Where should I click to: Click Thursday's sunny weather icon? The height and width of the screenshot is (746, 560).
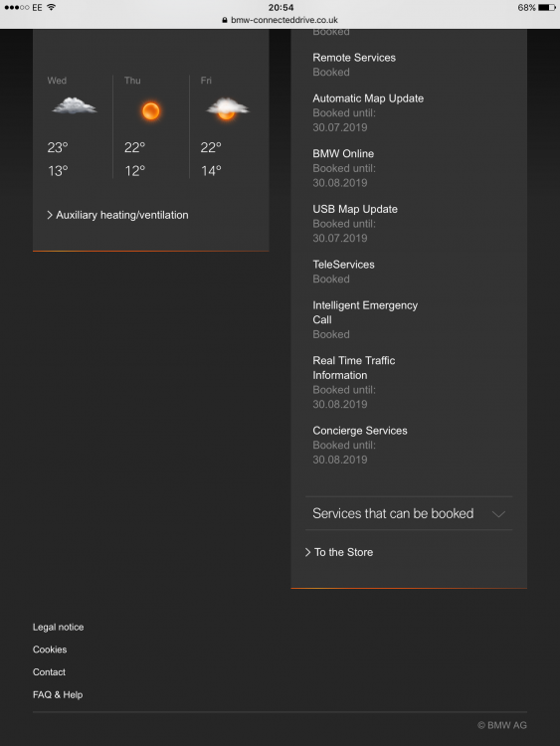pyautogui.click(x=151, y=111)
